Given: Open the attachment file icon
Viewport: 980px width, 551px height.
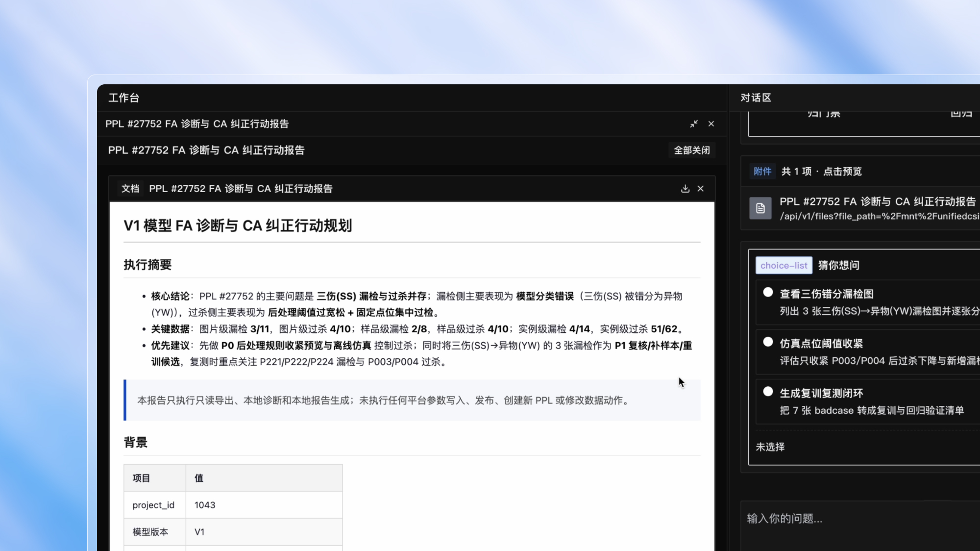Looking at the screenshot, I should pos(760,208).
